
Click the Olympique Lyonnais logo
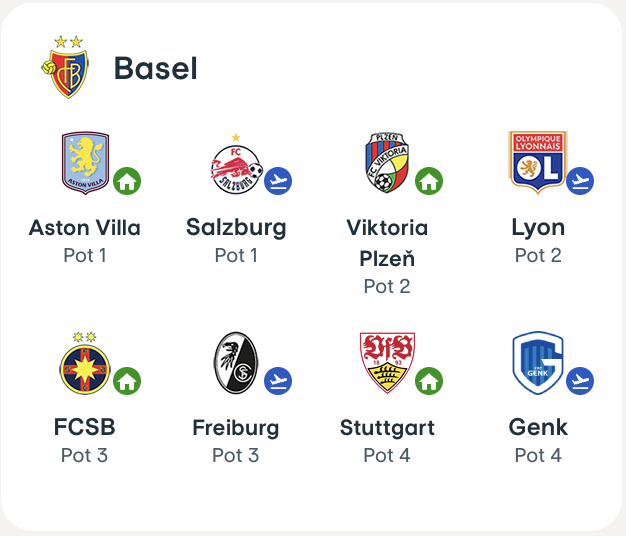point(537,161)
